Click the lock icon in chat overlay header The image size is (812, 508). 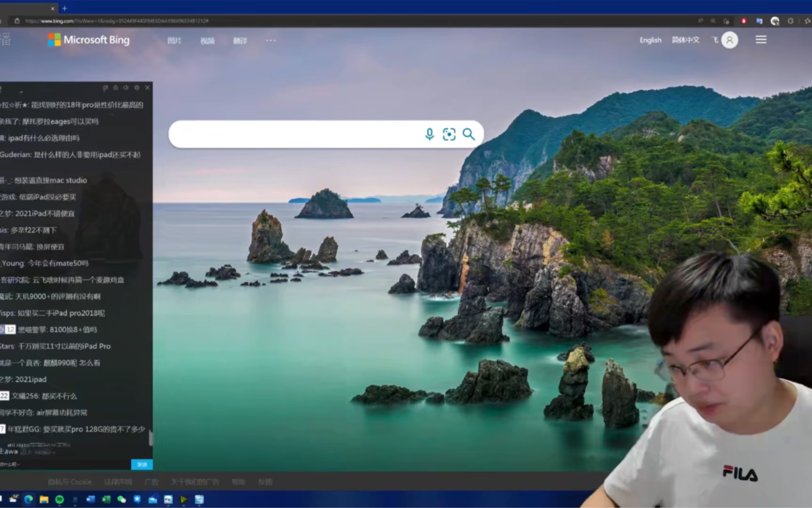point(115,88)
